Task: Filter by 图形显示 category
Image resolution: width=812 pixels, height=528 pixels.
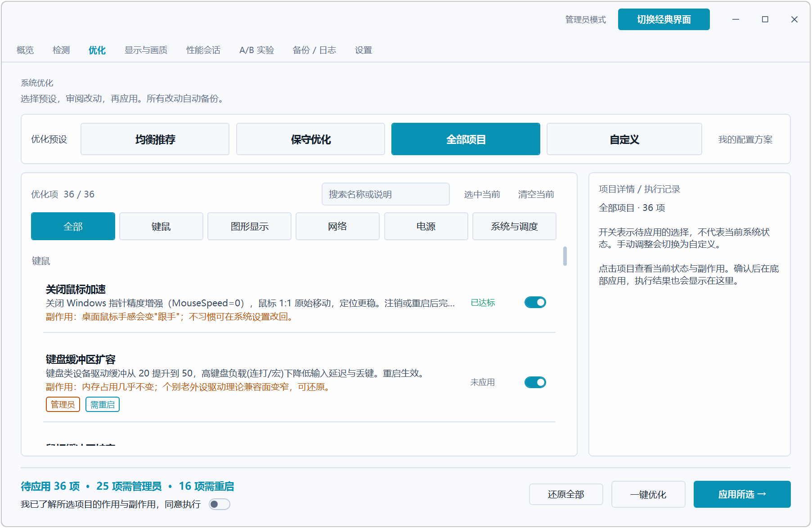Action: coord(249,226)
